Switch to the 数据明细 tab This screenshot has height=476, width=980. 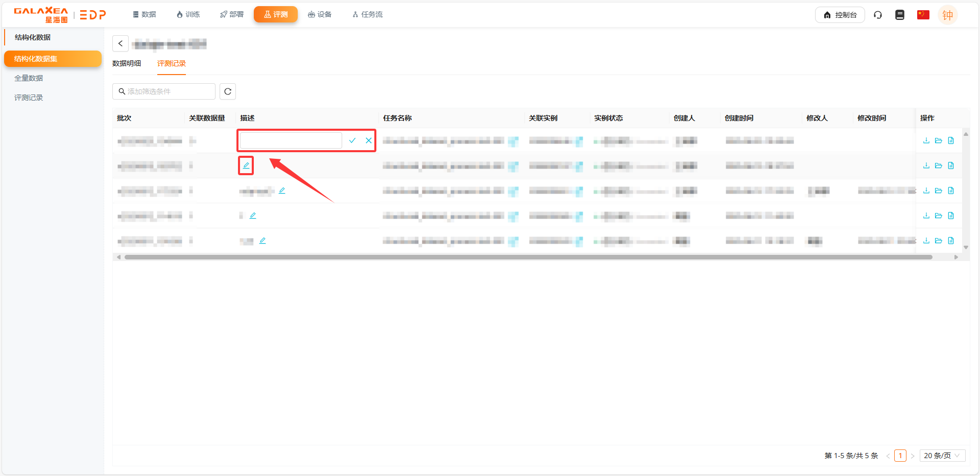(x=127, y=63)
